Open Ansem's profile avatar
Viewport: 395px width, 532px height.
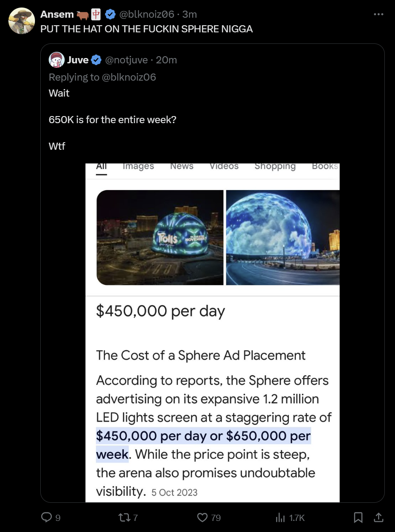[22, 21]
